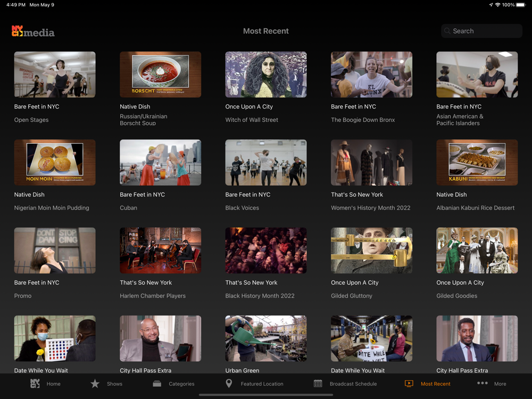
Task: Click 'Albanian Kabuni Rice Dessert' subtitle
Action: point(475,207)
